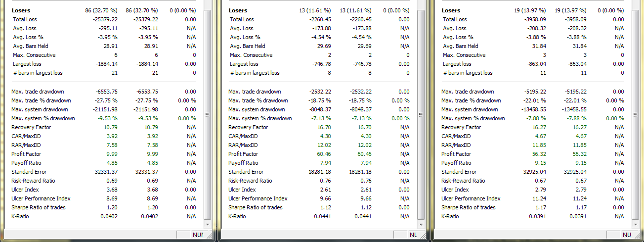The image size is (644, 242).
Task: Select Losers heading in report with 19 losers
Action: (x=451, y=10)
